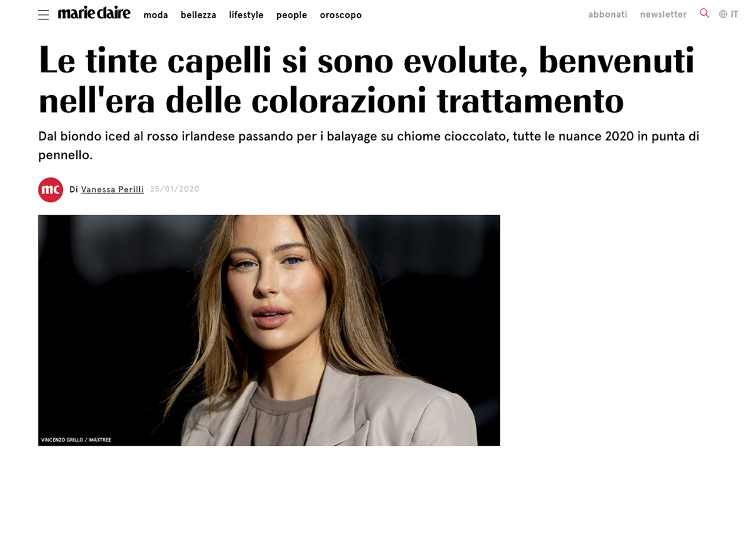Screen dimensions: 756x554
Task: Click the Vincenzo Grillo photo credit
Action: click(76, 440)
